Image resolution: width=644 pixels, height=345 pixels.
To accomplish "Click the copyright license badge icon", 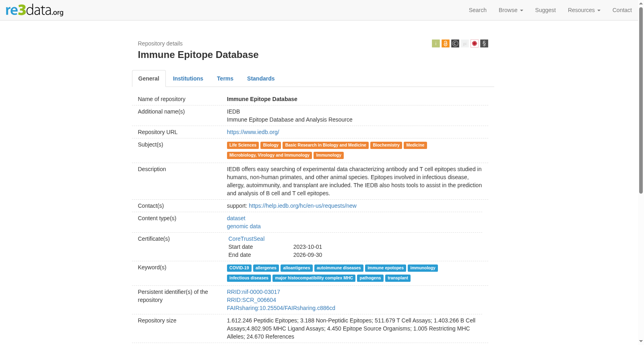I will [455, 43].
